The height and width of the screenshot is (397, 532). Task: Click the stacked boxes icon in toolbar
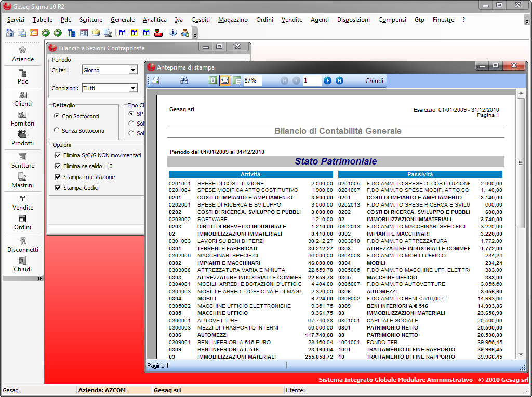96,33
